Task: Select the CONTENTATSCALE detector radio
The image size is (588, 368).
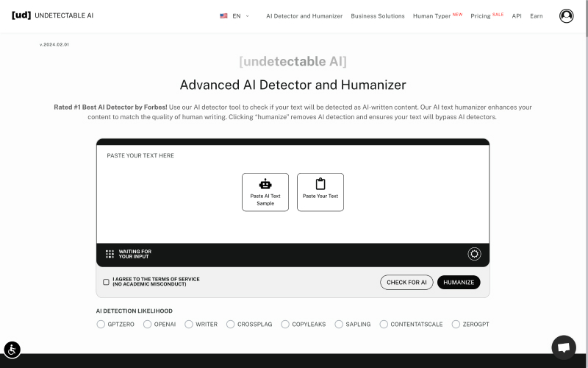Action: point(384,324)
